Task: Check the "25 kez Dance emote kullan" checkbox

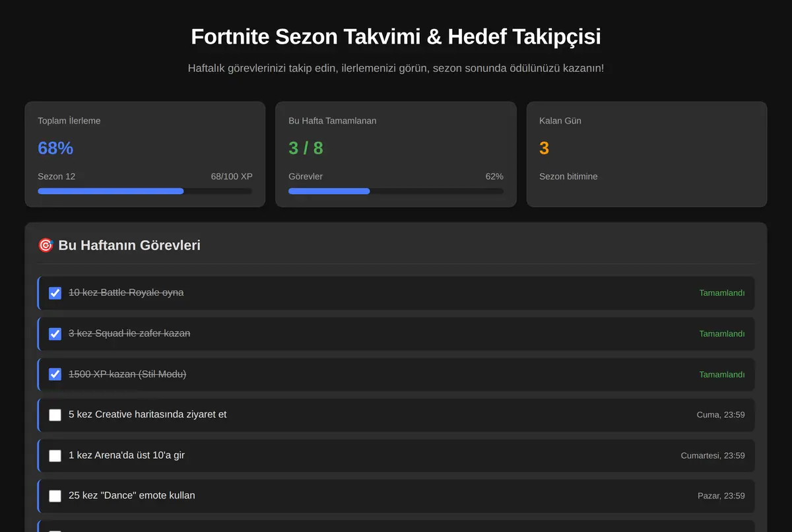Action: [x=55, y=496]
